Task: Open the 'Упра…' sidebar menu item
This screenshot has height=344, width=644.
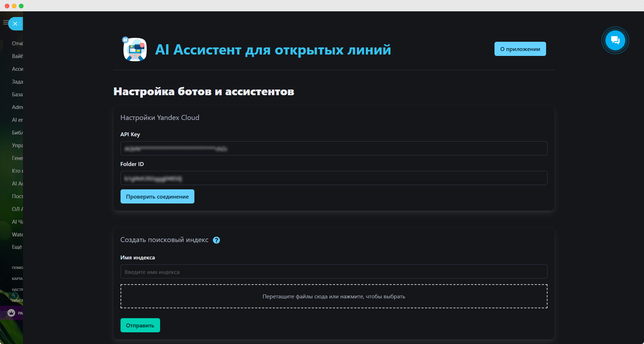Action: [17, 145]
